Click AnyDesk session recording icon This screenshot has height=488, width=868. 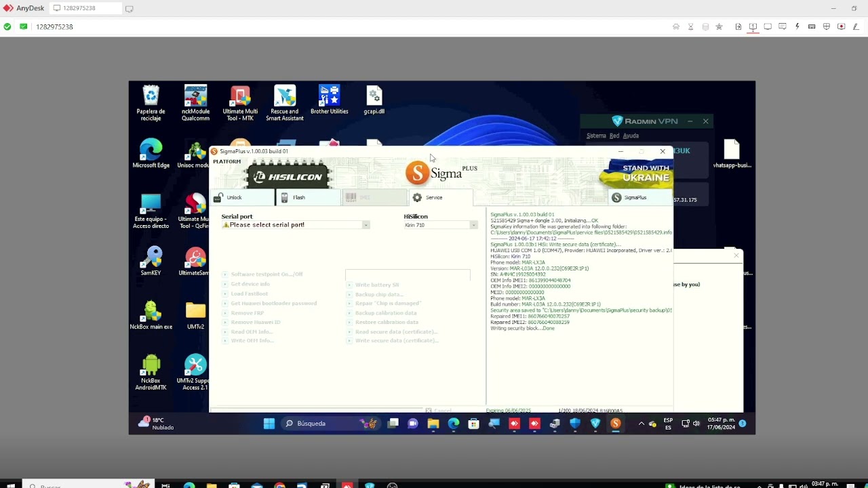(x=842, y=26)
